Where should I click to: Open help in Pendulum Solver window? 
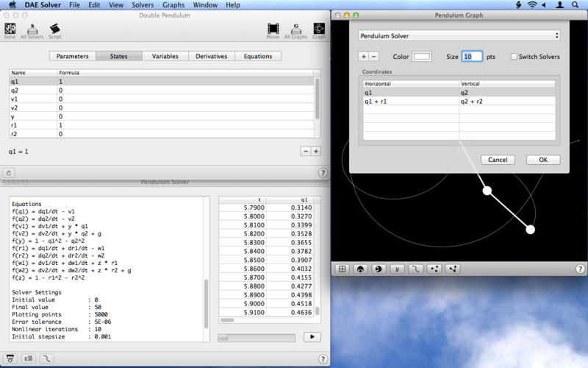[x=323, y=358]
